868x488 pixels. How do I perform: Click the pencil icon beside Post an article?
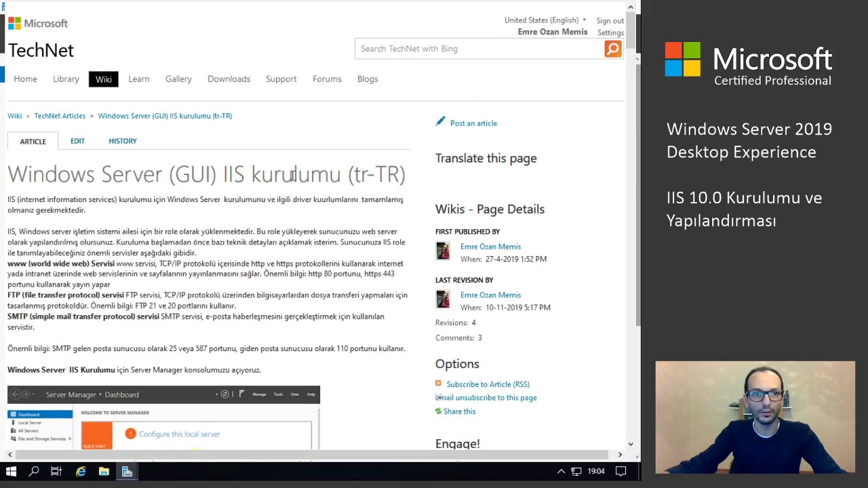(441, 122)
